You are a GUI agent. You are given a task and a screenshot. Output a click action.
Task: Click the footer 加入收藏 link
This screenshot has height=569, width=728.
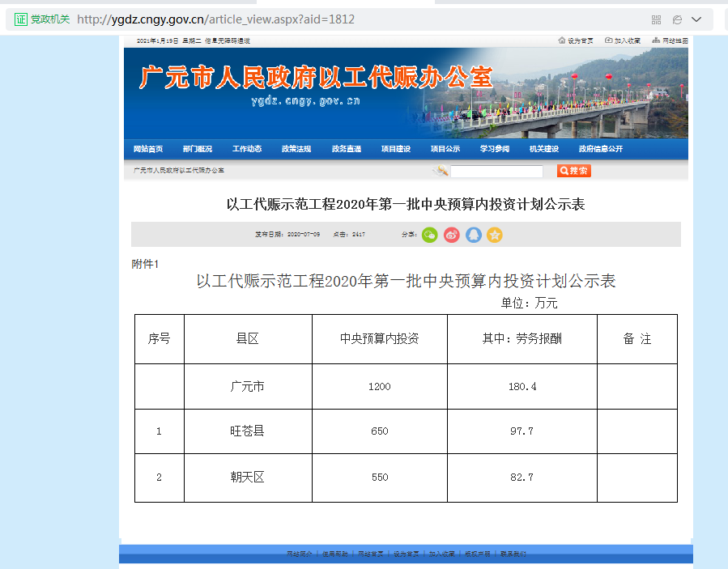(x=441, y=554)
